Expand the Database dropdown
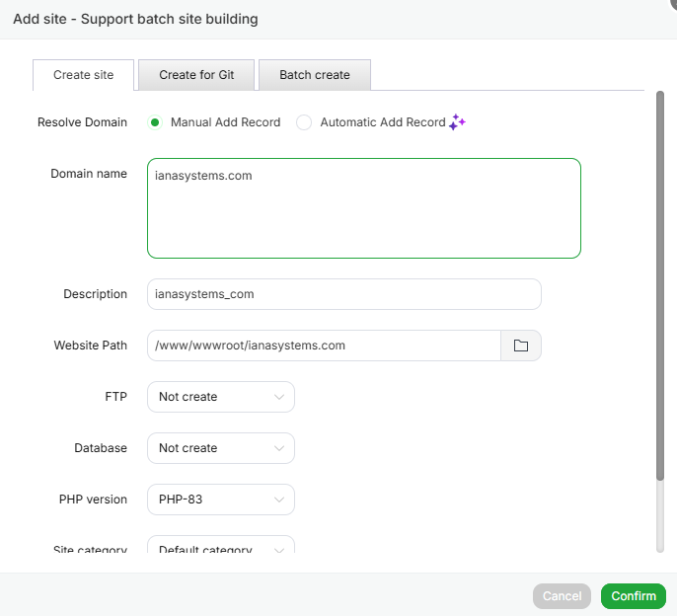Image resolution: width=677 pixels, height=616 pixels. pos(220,448)
